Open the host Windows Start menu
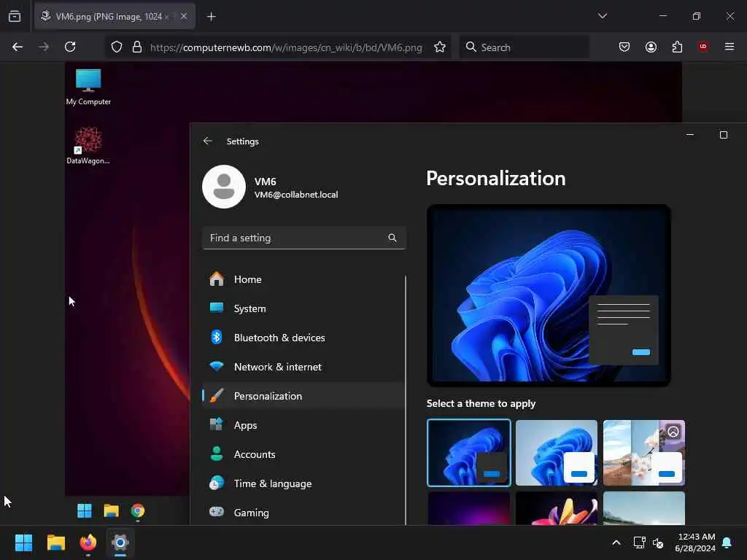The image size is (747, 560). tap(24, 542)
